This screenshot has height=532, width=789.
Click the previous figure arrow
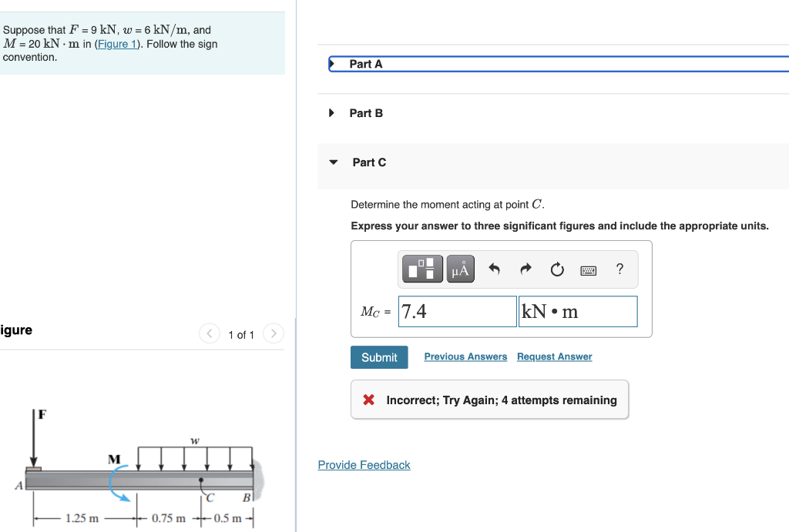(x=209, y=333)
